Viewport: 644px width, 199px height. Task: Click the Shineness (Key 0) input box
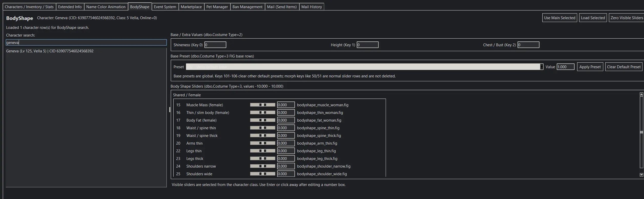(215, 45)
